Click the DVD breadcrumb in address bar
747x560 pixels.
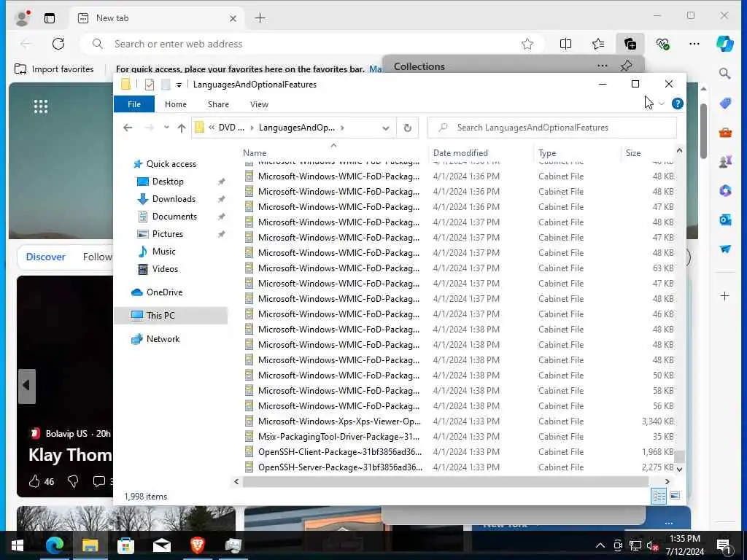pyautogui.click(x=231, y=128)
